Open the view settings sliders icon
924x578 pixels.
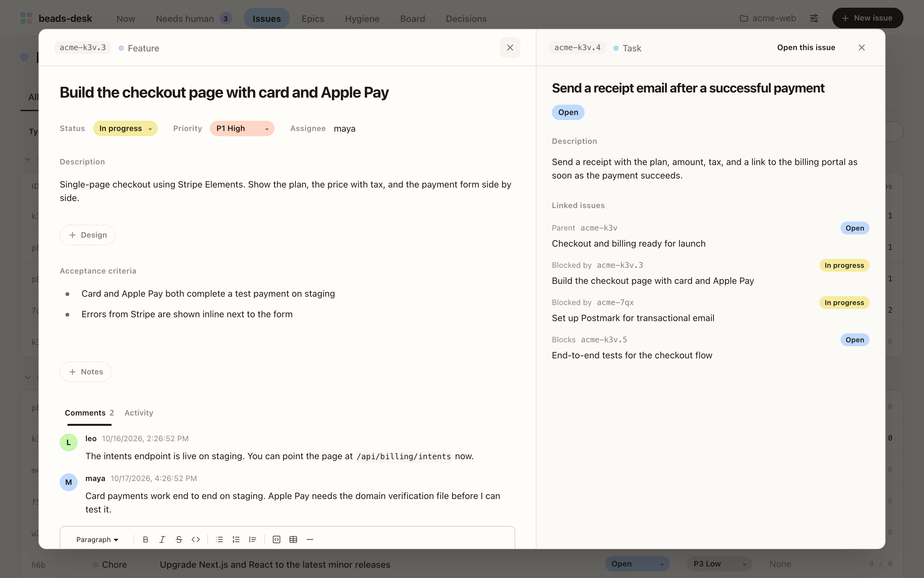pos(814,18)
